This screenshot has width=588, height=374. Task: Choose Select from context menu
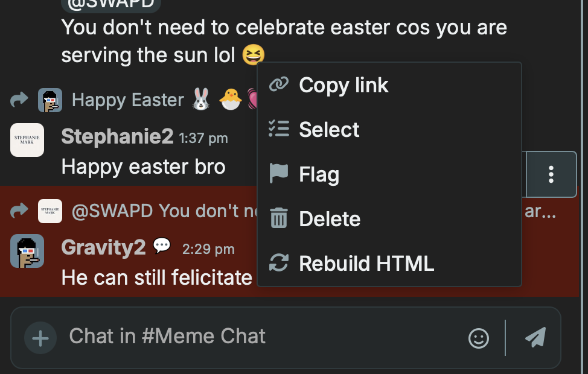coord(329,130)
